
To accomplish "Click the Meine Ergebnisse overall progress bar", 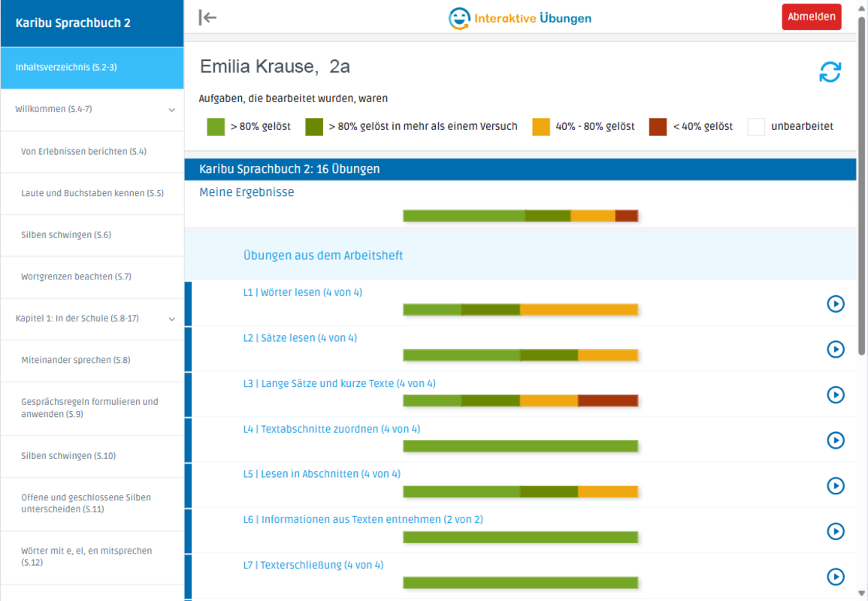I will coord(520,216).
